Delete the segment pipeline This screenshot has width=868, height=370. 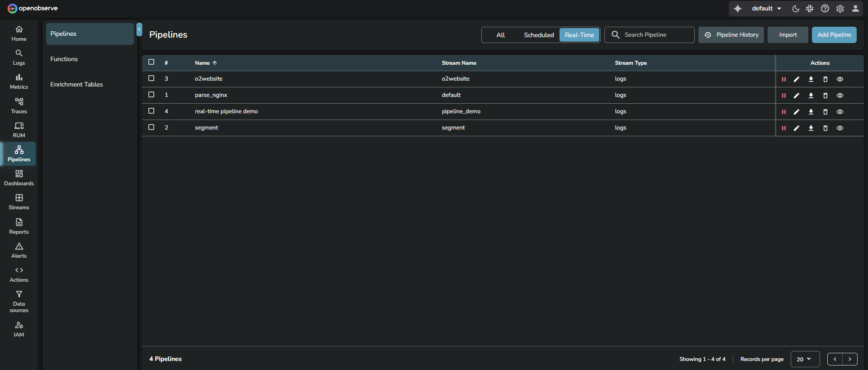point(825,128)
